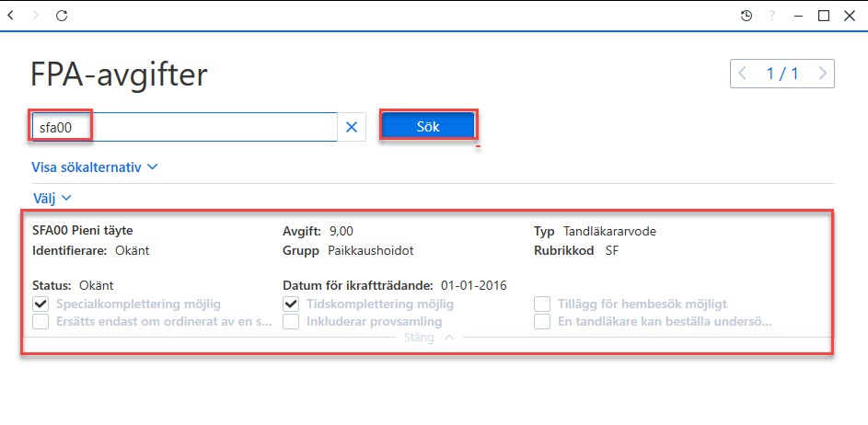Screen dimensions: 868x425
Task: Open the Välj dropdown
Action: (x=52, y=198)
